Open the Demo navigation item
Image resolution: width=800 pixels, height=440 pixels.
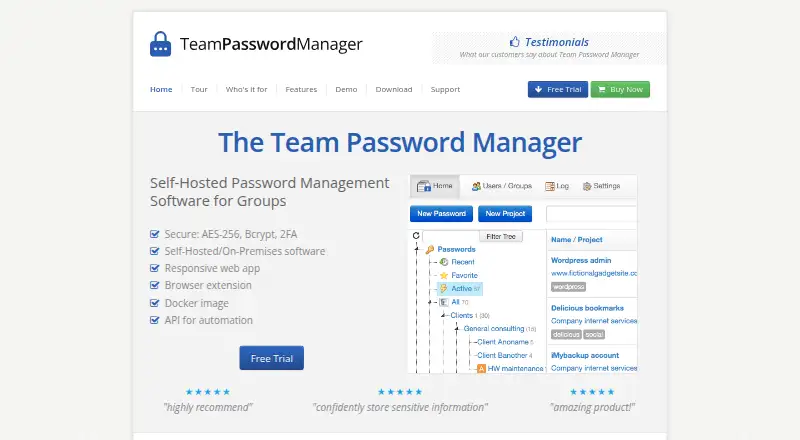[346, 89]
